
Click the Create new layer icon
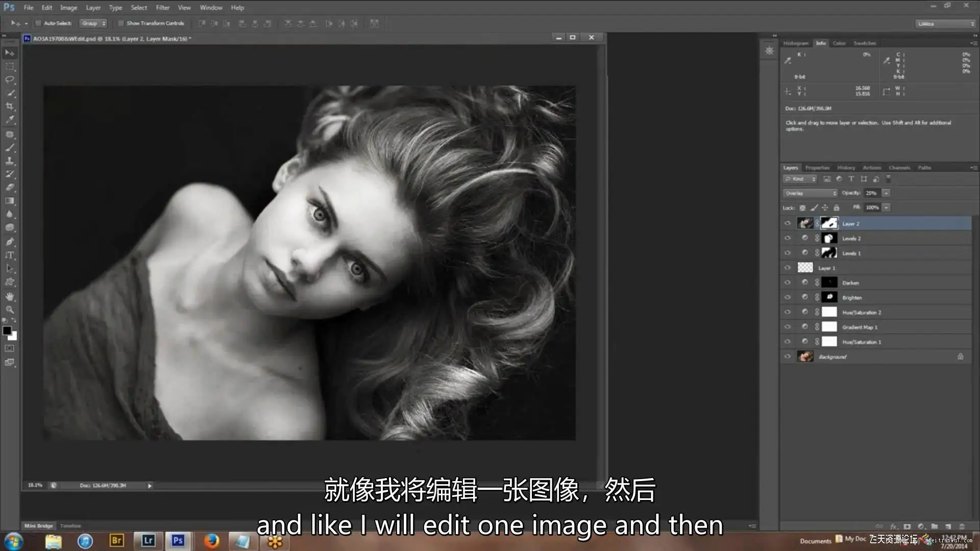(948, 526)
